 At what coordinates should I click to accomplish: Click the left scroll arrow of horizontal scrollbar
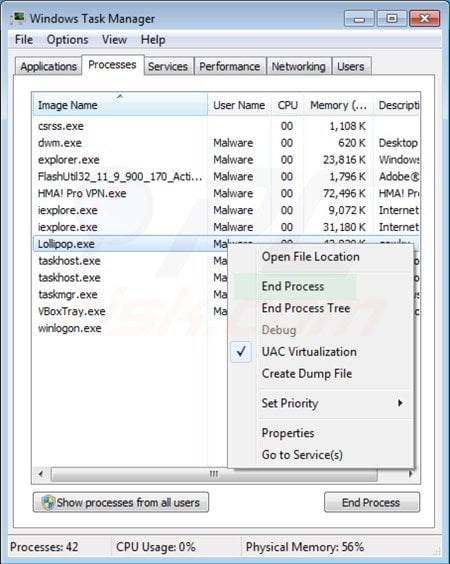tap(41, 474)
